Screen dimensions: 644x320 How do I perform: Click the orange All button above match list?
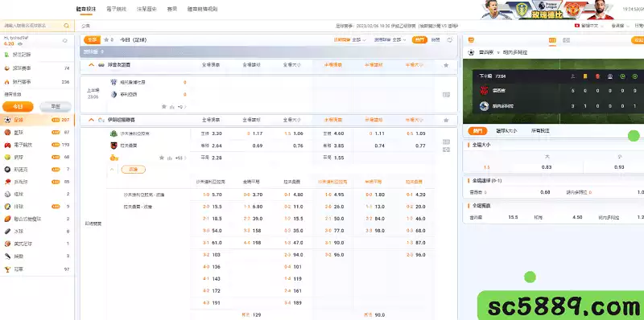[x=92, y=39]
